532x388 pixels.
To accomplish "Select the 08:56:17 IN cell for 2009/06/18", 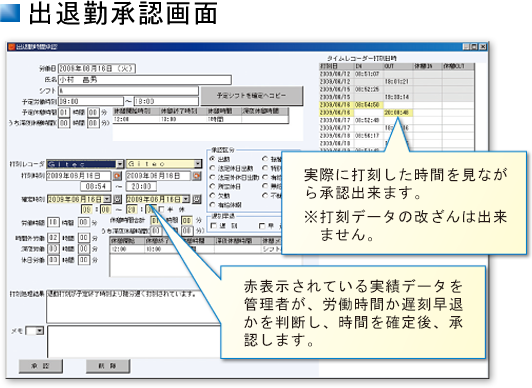I will point(369,136).
